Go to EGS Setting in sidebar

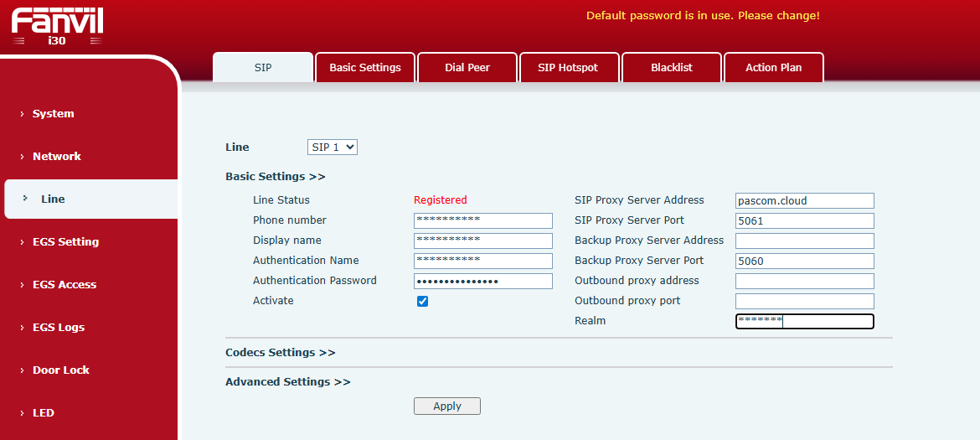[65, 242]
